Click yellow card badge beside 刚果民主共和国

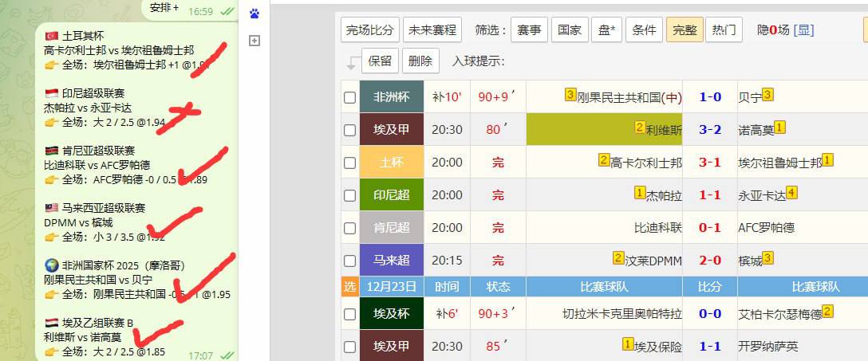coord(570,96)
